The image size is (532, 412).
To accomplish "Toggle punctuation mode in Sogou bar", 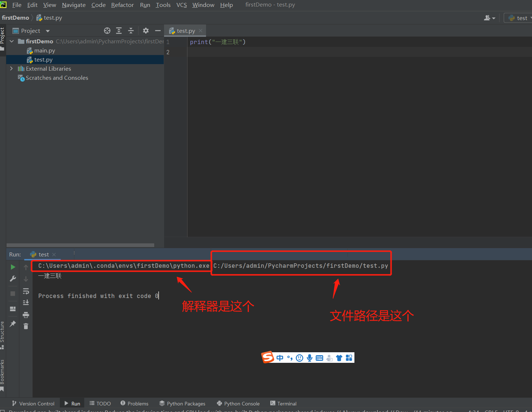I will point(290,358).
